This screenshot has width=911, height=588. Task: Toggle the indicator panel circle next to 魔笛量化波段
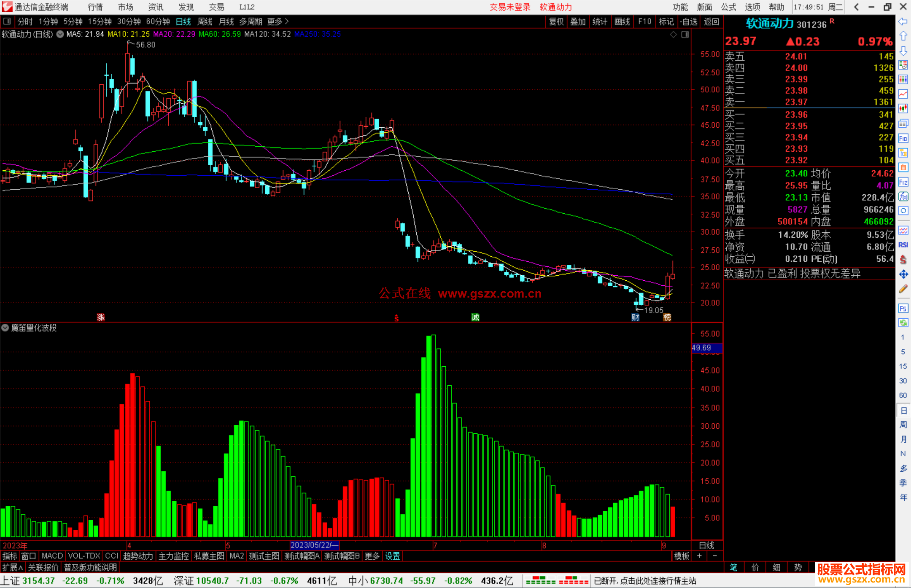[5, 328]
